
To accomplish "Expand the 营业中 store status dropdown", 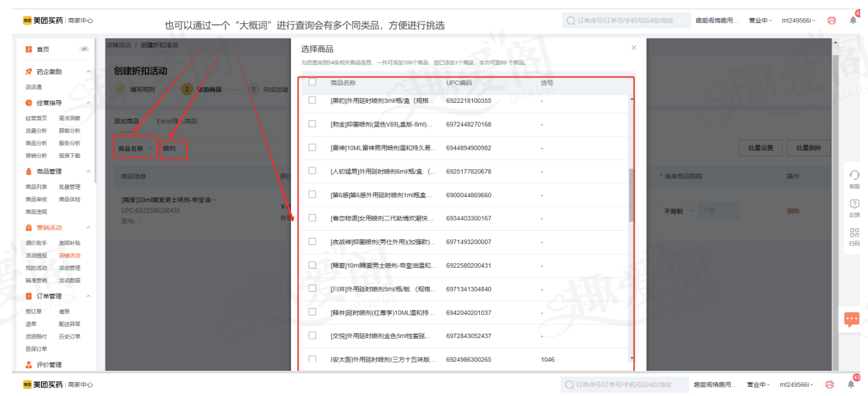I will [758, 20].
